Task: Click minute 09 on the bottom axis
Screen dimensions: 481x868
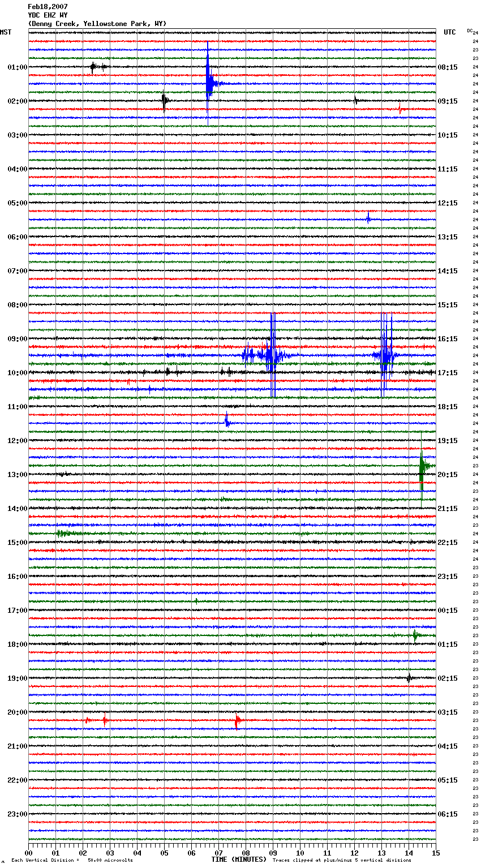Action: pyautogui.click(x=273, y=853)
